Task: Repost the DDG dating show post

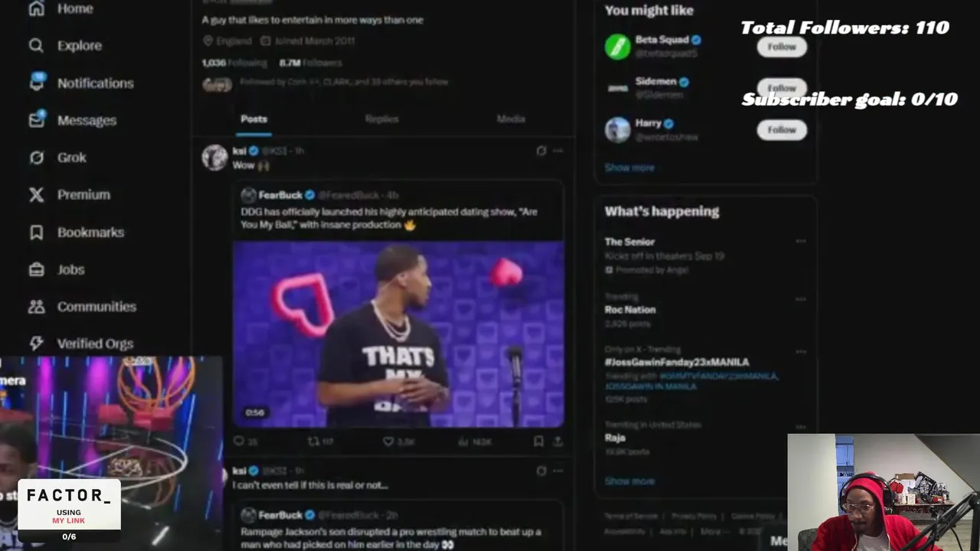Action: click(x=312, y=442)
